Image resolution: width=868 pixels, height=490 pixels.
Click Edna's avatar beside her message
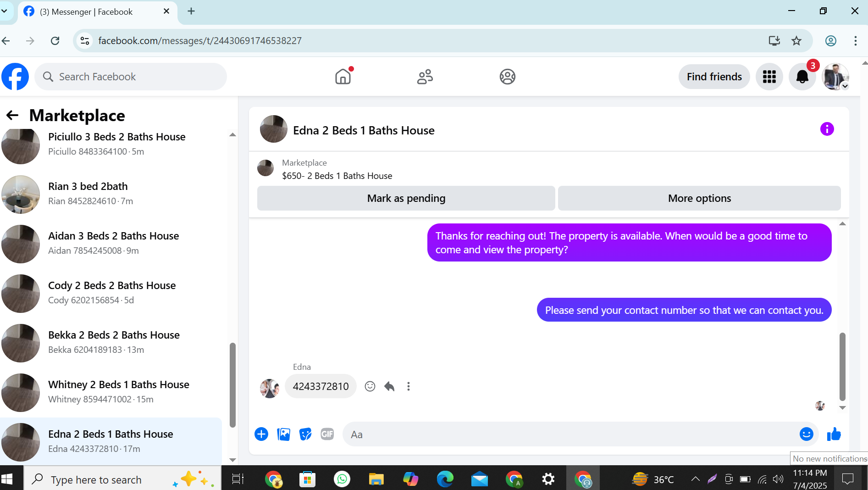coord(270,388)
